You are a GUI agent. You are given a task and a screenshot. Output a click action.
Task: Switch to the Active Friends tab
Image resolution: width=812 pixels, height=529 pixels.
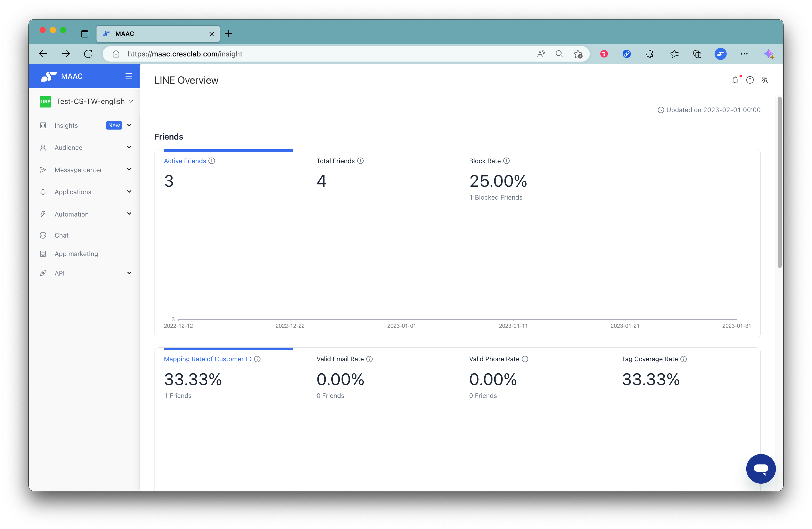pyautogui.click(x=185, y=161)
